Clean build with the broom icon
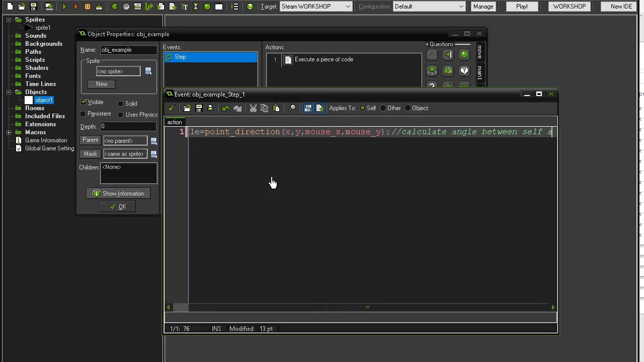The width and height of the screenshot is (644, 362). click(99, 7)
